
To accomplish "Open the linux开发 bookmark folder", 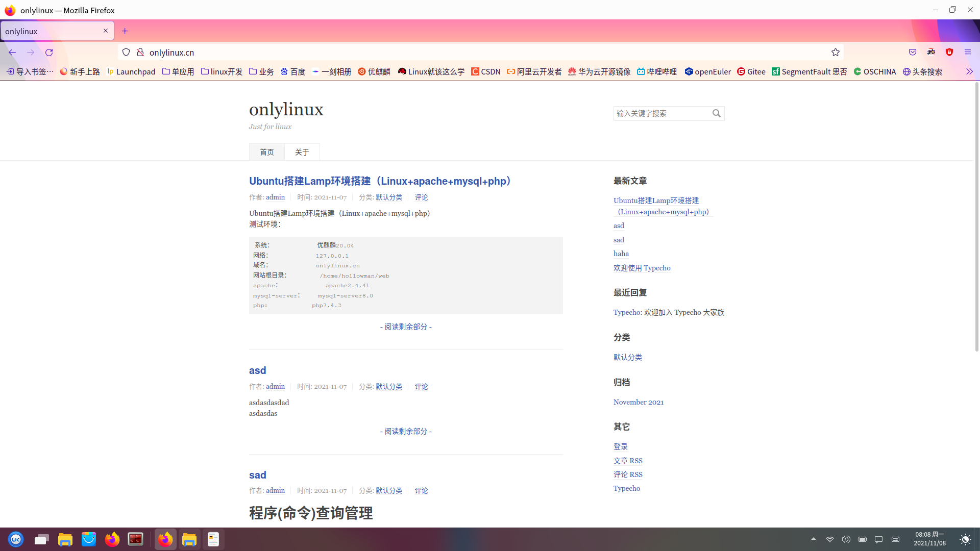I will (x=222, y=72).
